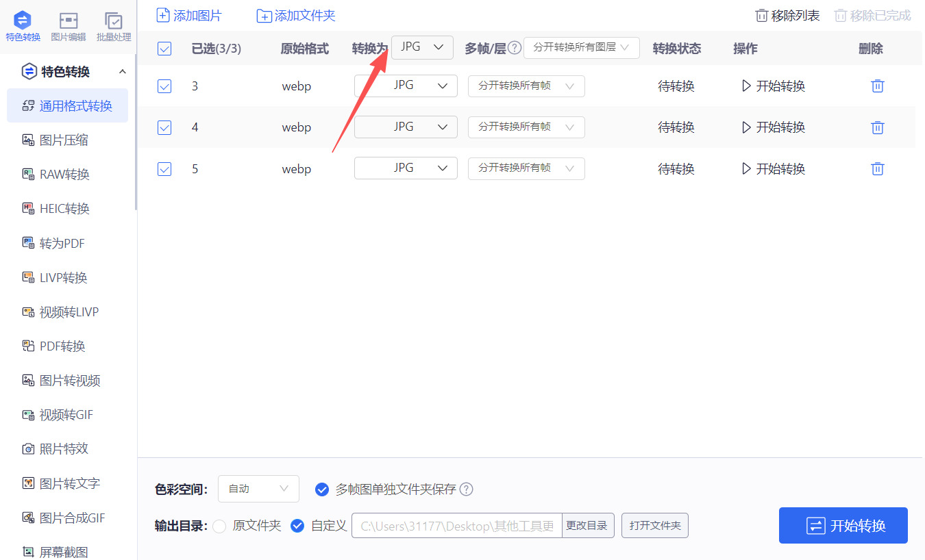Click the RAW转换 sidebar icon
925x560 pixels.
coord(28,175)
